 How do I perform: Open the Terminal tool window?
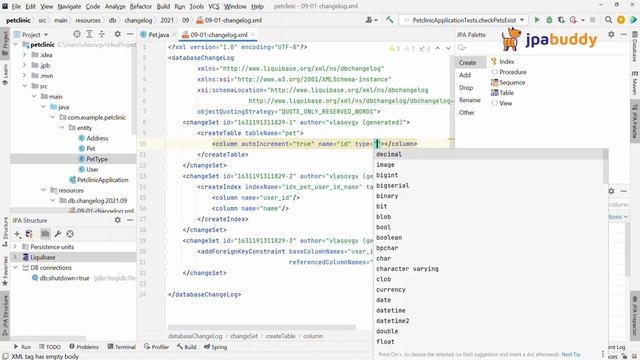(122, 347)
